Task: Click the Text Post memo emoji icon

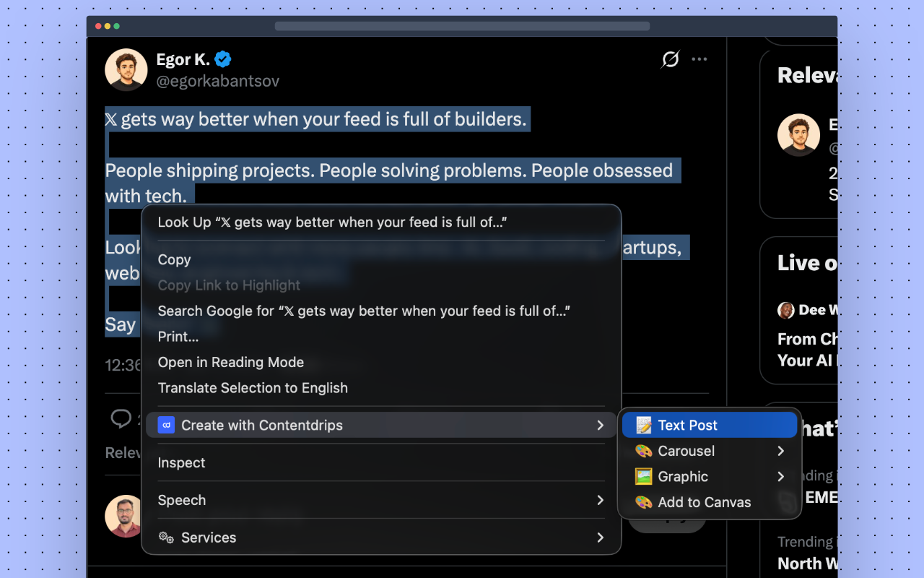Action: tap(643, 426)
